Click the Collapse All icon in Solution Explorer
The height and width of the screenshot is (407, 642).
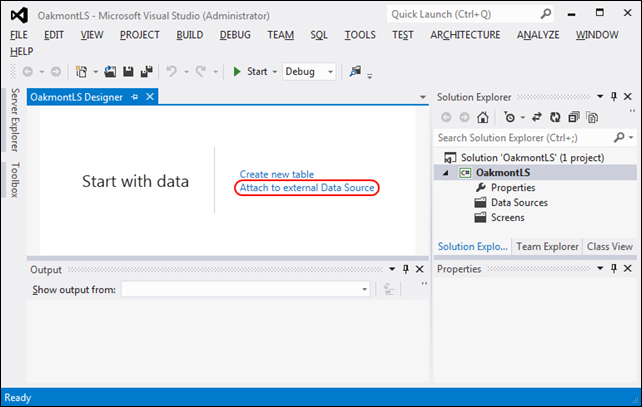pos(574,118)
